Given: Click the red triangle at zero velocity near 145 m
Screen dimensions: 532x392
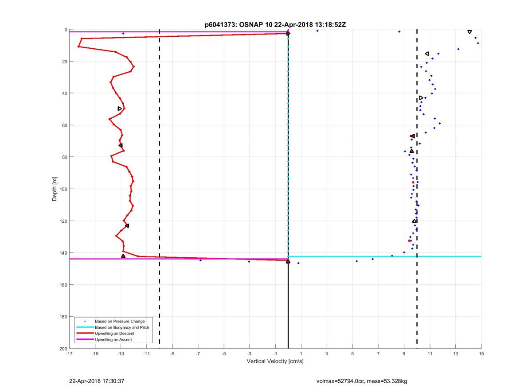Looking at the screenshot, I should point(288,261).
